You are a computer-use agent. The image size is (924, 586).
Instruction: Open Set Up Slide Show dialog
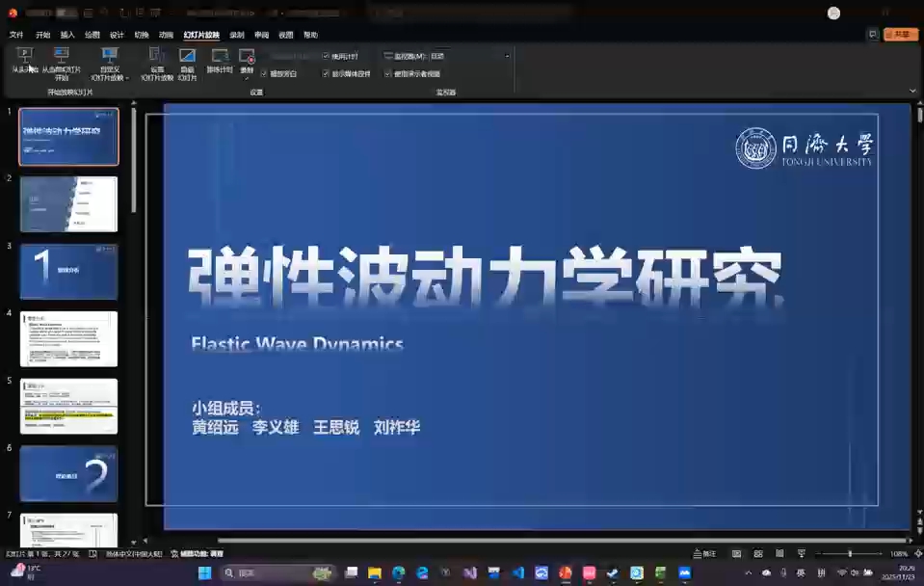click(x=157, y=64)
